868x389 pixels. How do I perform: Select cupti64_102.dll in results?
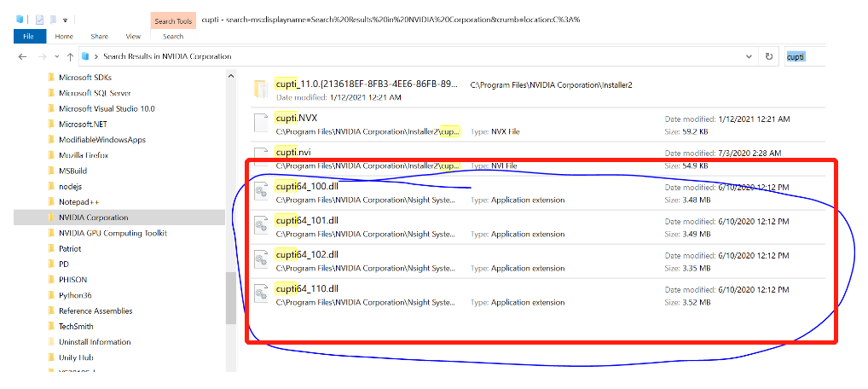(535, 262)
